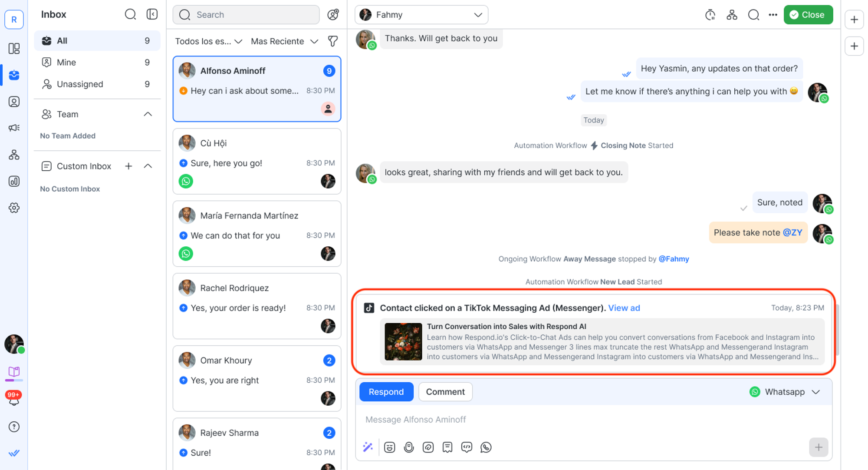Screen dimensions: 868x470
Task: Select the AI assistant wand in the composer
Action: 368,447
